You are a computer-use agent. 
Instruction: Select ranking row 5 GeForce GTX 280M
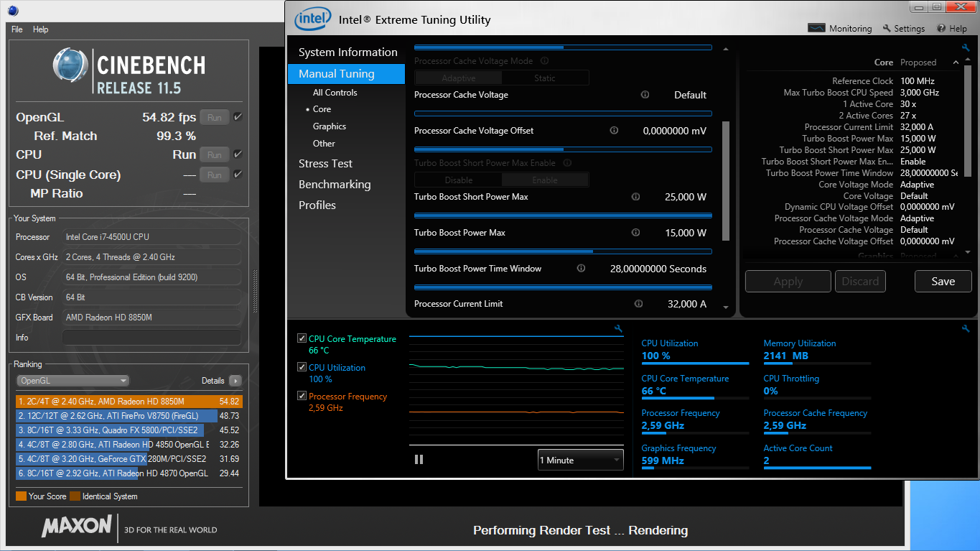[129, 459]
